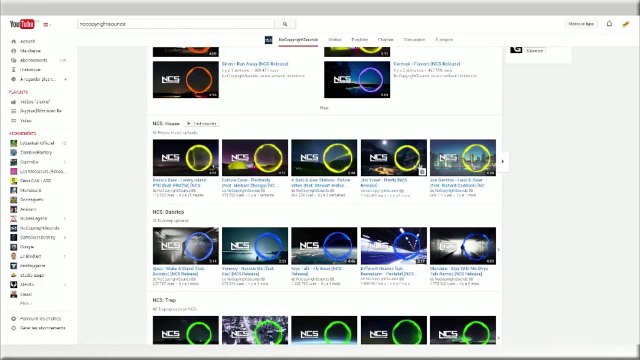The image size is (640, 360).
Task: Open the subscription with pink avatar
Action: click(x=42, y=171)
